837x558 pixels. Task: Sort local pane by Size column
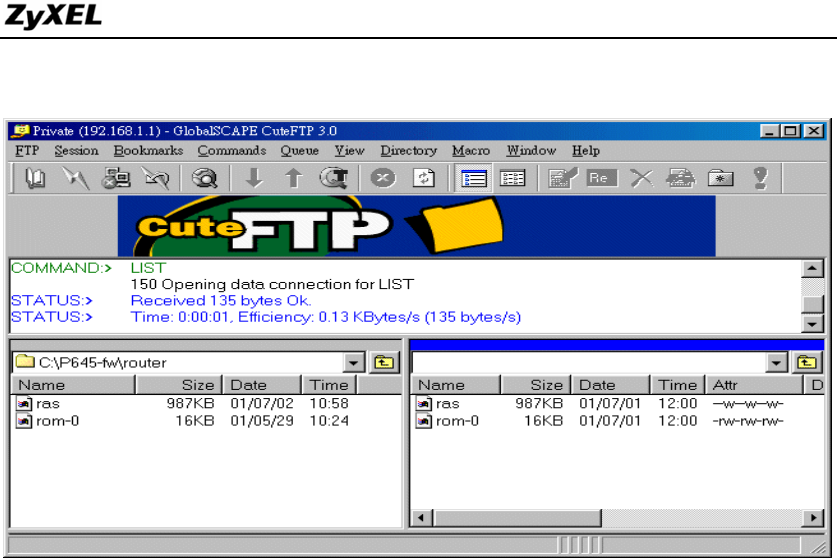(x=179, y=385)
